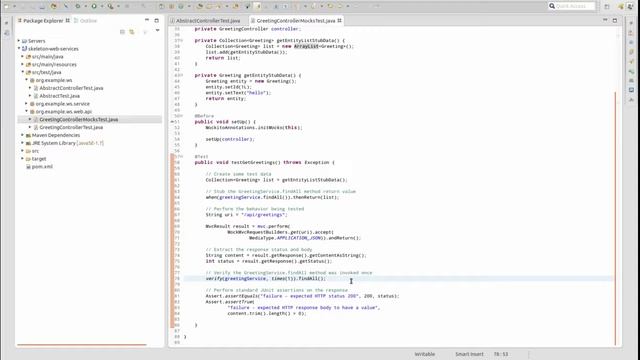Screen dimensions: 640x360
Task: Fold the getEntityStubData method at line 43
Action: coord(182,76)
